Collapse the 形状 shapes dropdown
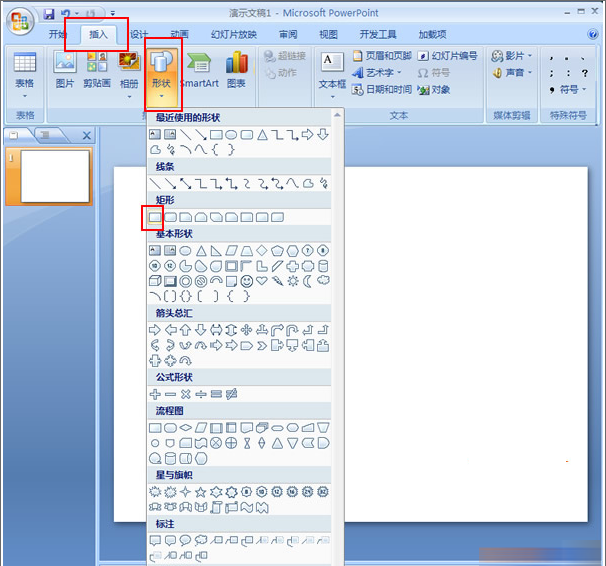 (162, 75)
